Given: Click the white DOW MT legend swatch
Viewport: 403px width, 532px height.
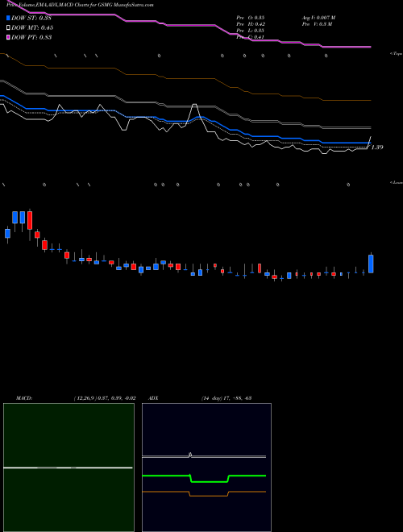Looking at the screenshot, I should point(8,28).
